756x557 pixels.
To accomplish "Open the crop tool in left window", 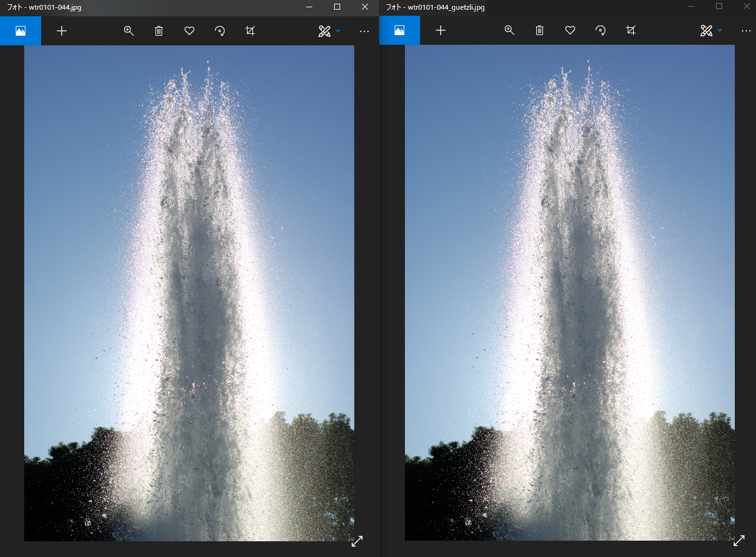I will click(250, 31).
